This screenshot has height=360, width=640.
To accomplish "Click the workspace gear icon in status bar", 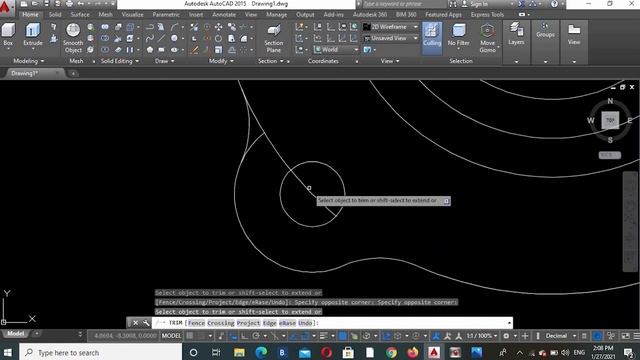I will point(506,336).
